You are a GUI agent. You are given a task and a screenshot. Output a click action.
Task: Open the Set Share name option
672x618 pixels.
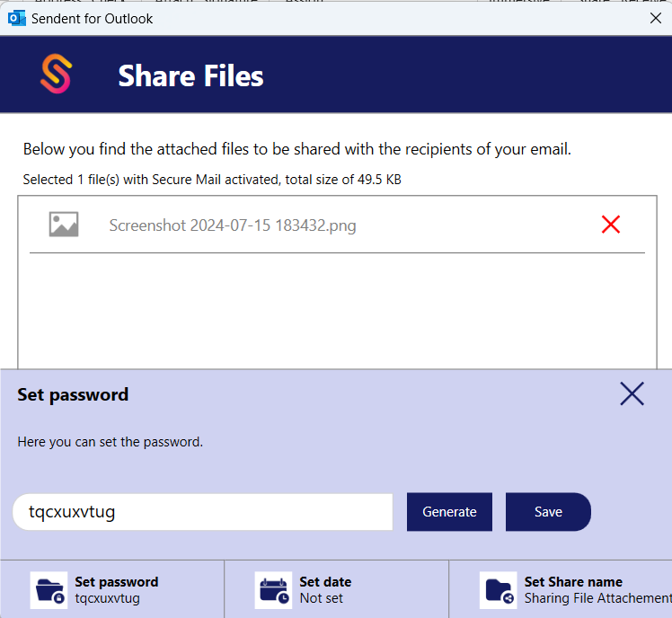click(x=573, y=582)
